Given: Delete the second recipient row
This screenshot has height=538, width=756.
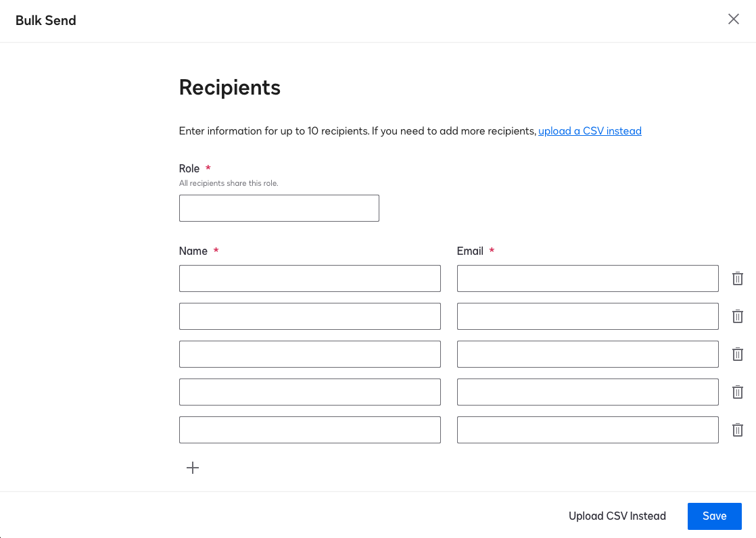Looking at the screenshot, I should 738,316.
